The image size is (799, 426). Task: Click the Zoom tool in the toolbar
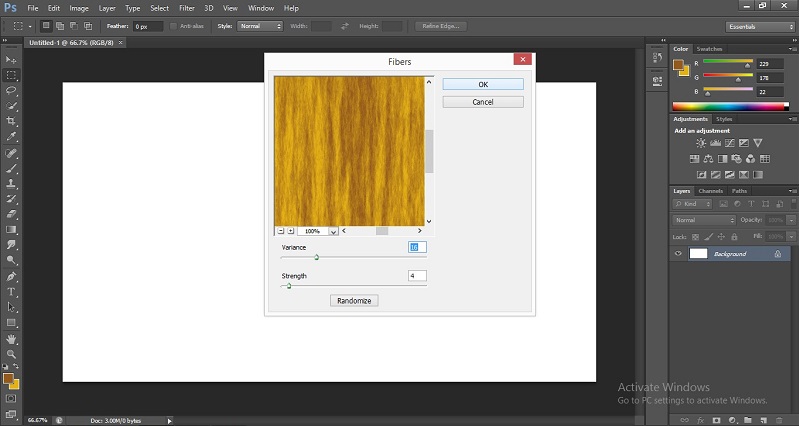(12, 354)
